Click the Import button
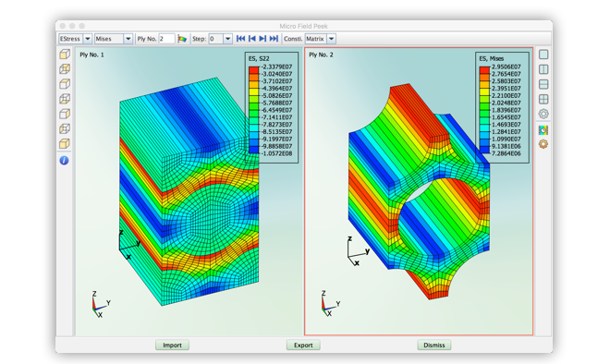 172,345
